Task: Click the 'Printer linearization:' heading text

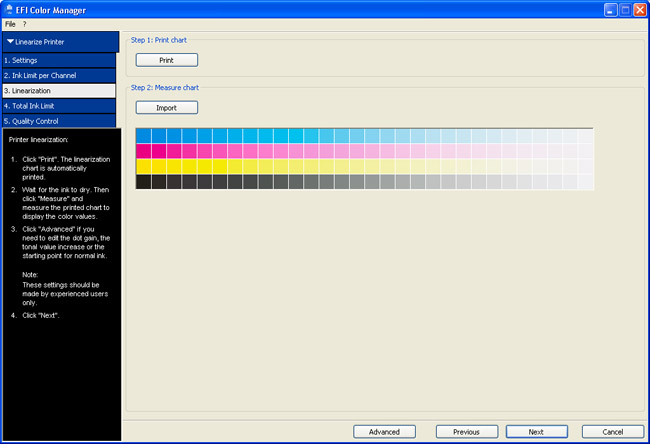Action: [39, 140]
